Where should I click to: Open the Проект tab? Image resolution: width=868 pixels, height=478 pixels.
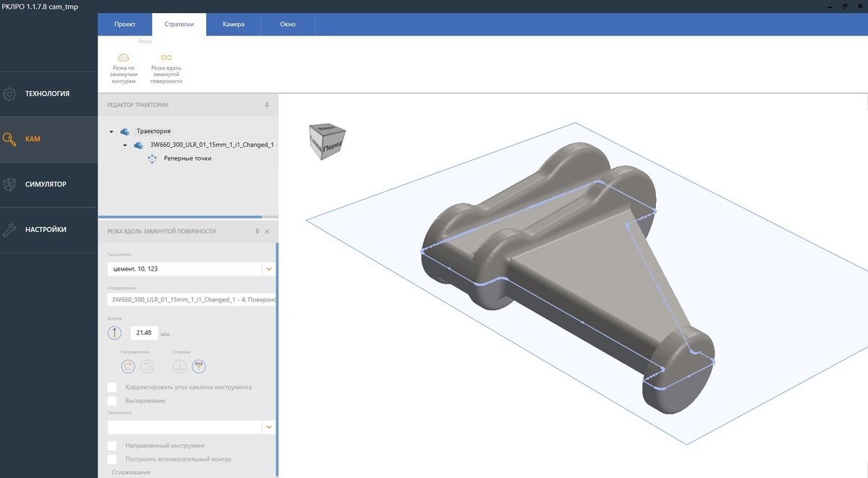(124, 24)
